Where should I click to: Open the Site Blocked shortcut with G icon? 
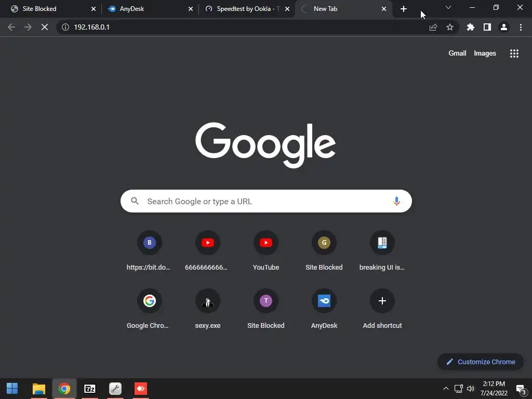pyautogui.click(x=324, y=251)
